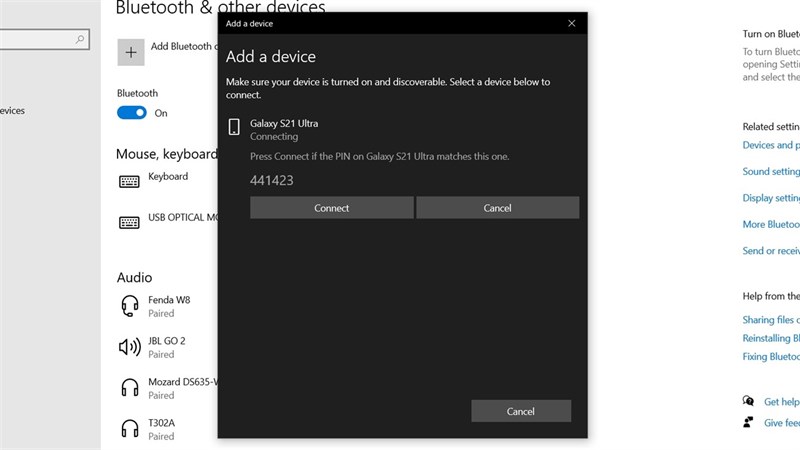Image resolution: width=800 pixels, height=450 pixels.
Task: Select the USB OPTICAL device icon
Action: coord(129,222)
